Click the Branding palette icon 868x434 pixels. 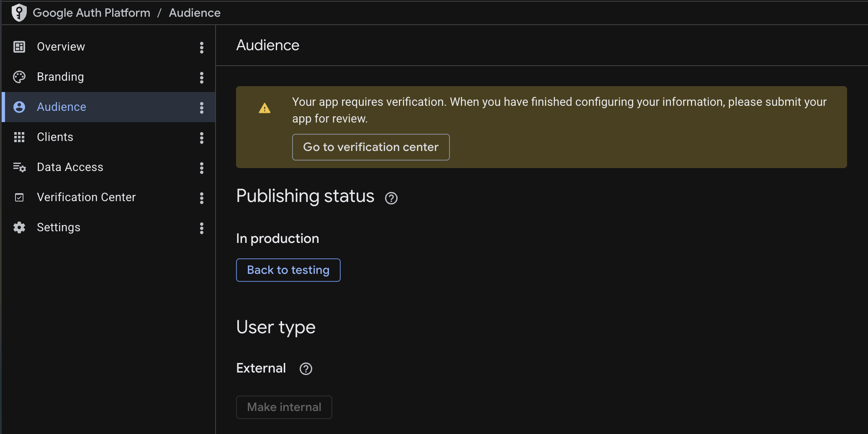[19, 77]
